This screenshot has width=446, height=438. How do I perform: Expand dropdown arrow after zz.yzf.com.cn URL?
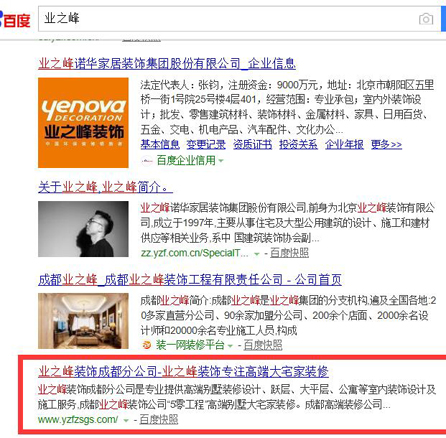pos(257,254)
